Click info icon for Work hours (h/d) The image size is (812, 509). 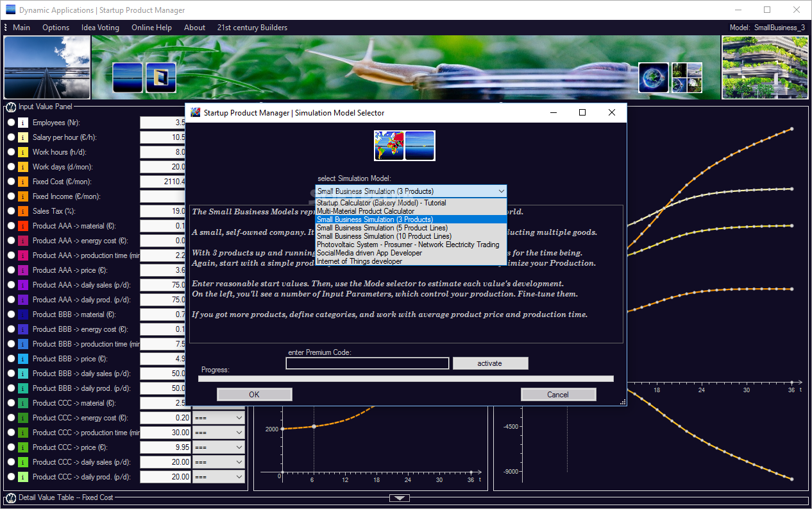(23, 152)
